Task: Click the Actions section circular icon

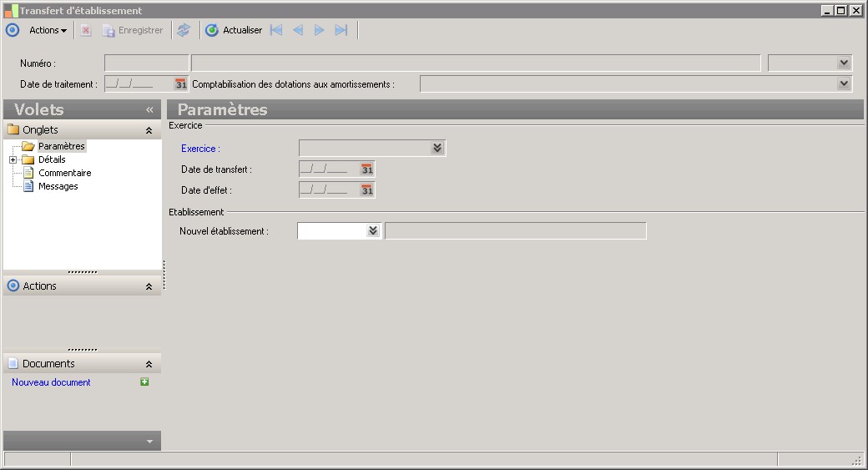Action: pos(13,286)
